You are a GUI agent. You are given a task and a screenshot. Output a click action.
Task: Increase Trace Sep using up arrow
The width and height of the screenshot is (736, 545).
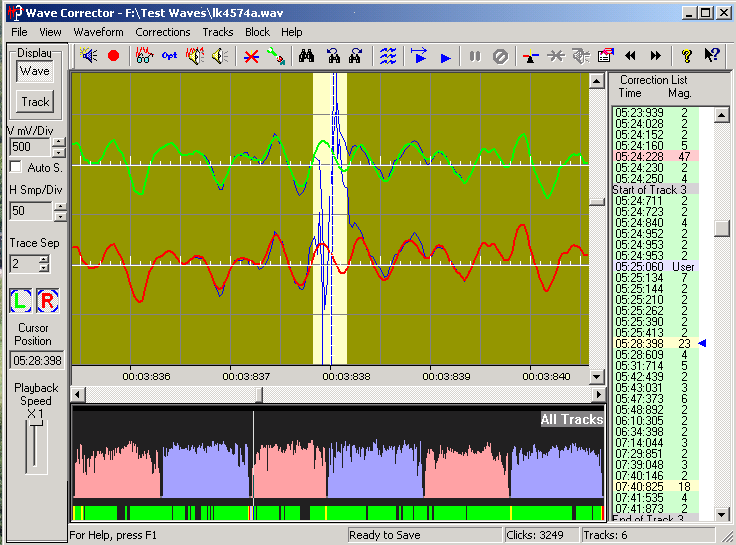click(44, 259)
